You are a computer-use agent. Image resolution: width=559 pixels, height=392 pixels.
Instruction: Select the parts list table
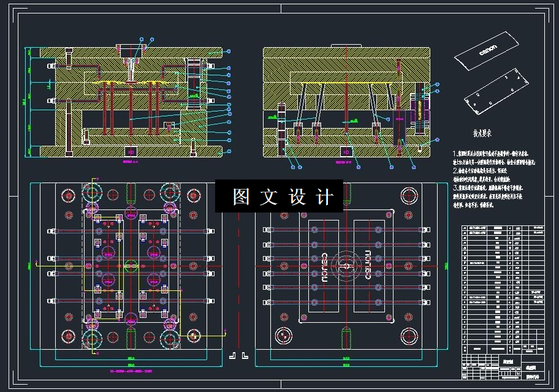(503, 289)
